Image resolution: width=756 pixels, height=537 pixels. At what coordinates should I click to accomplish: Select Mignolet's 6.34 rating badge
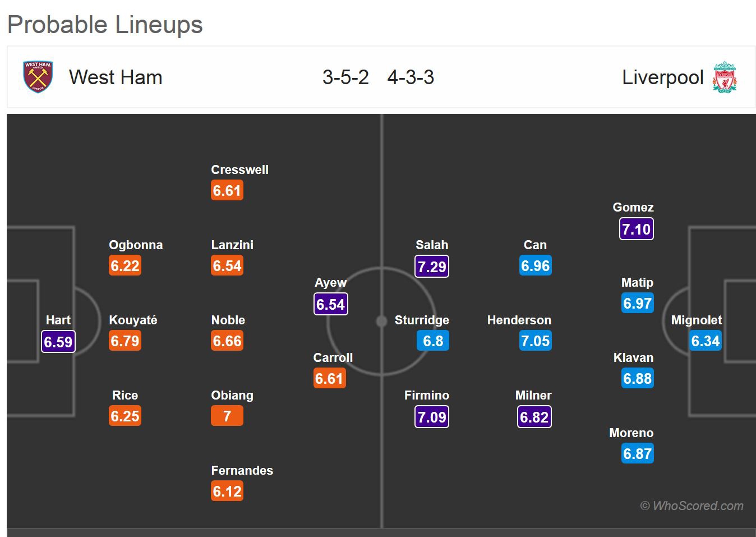point(705,341)
